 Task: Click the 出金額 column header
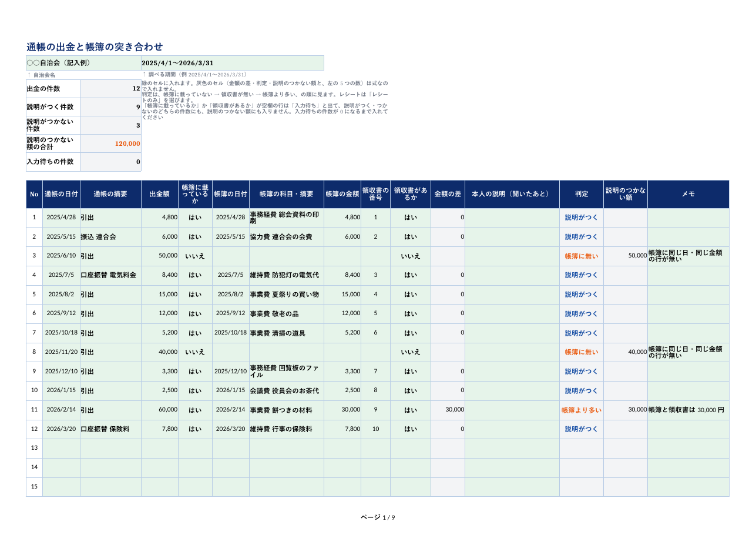(x=160, y=194)
